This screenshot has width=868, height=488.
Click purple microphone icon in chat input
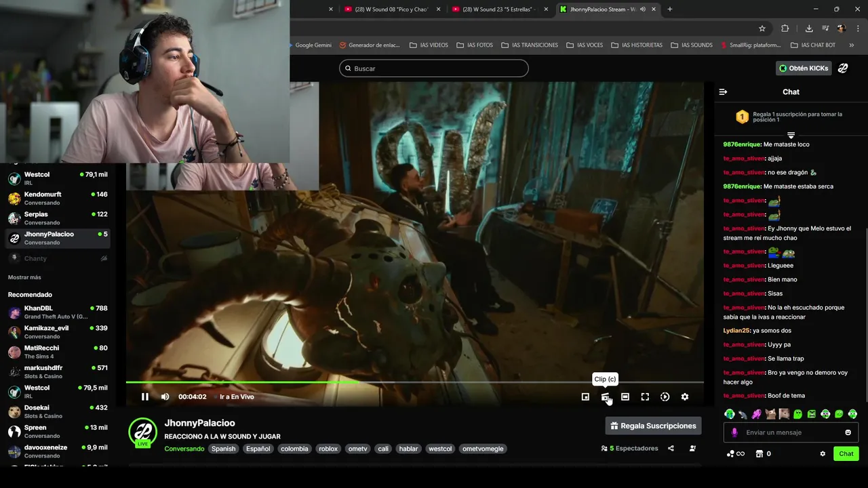pyautogui.click(x=734, y=432)
